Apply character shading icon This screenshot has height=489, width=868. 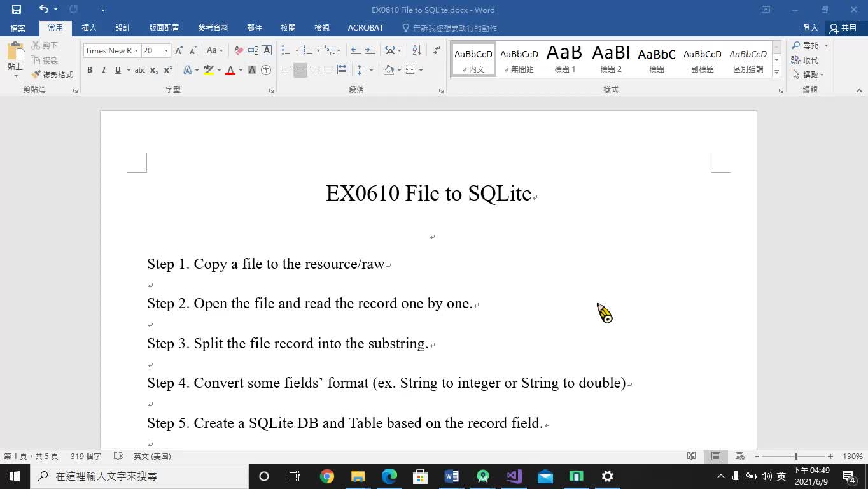click(252, 70)
